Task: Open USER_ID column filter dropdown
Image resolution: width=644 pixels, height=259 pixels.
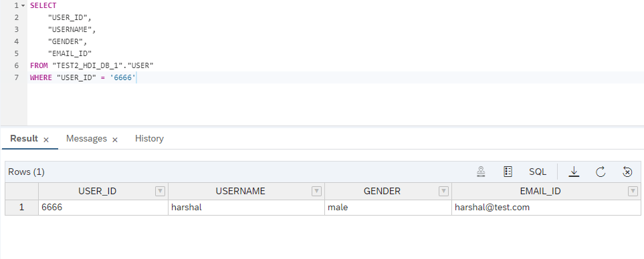Action: point(160,191)
